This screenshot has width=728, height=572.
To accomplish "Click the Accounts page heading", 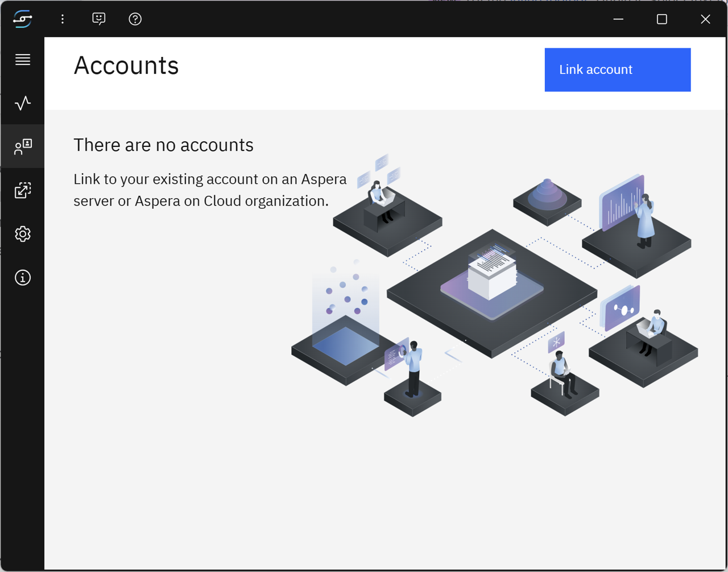I will click(x=126, y=65).
